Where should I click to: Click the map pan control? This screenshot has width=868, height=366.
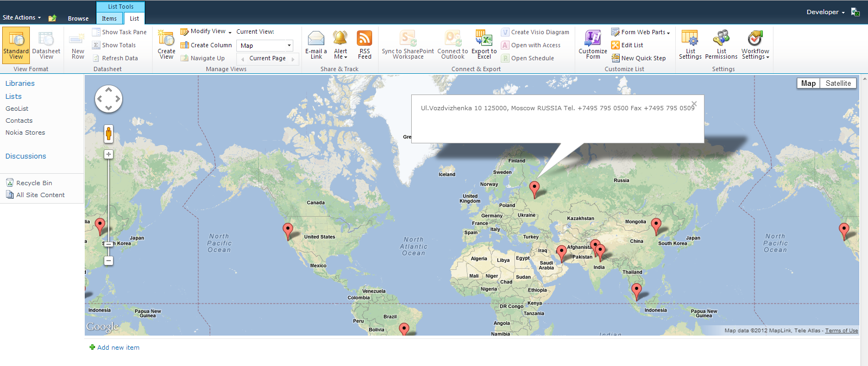pyautogui.click(x=109, y=99)
